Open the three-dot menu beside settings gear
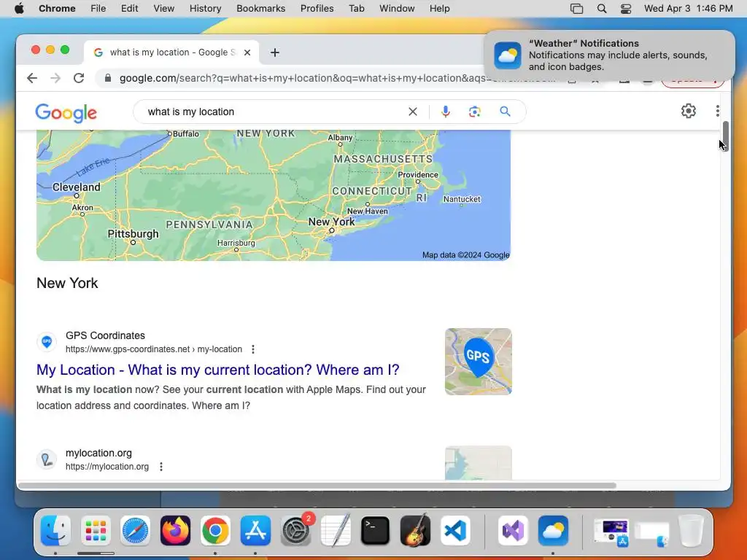The height and width of the screenshot is (560, 747). click(x=718, y=111)
